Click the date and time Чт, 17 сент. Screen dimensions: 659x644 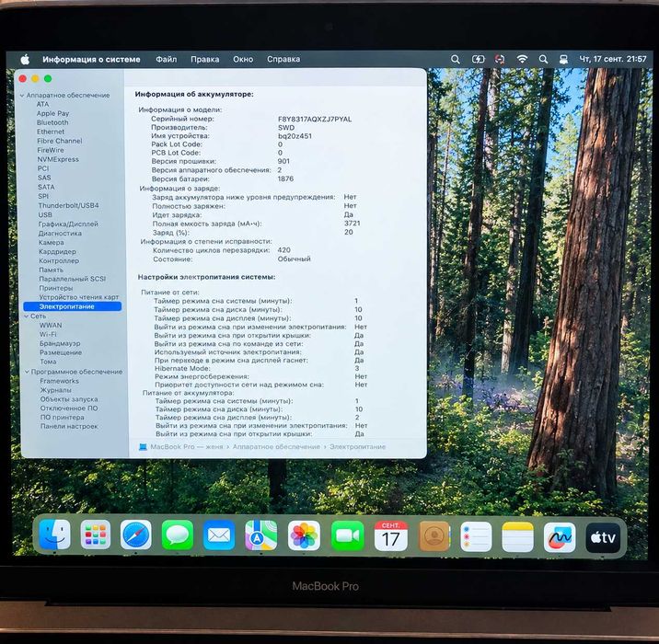click(613, 59)
